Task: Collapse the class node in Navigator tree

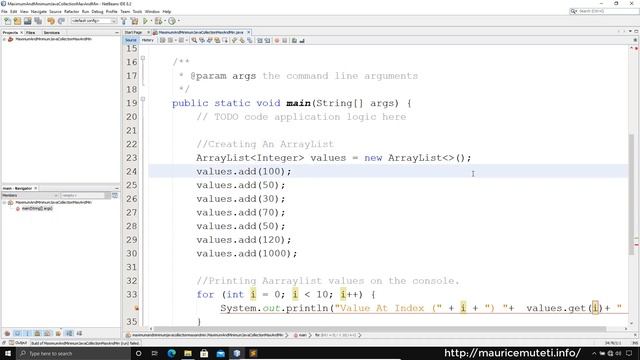Action: 4,202
